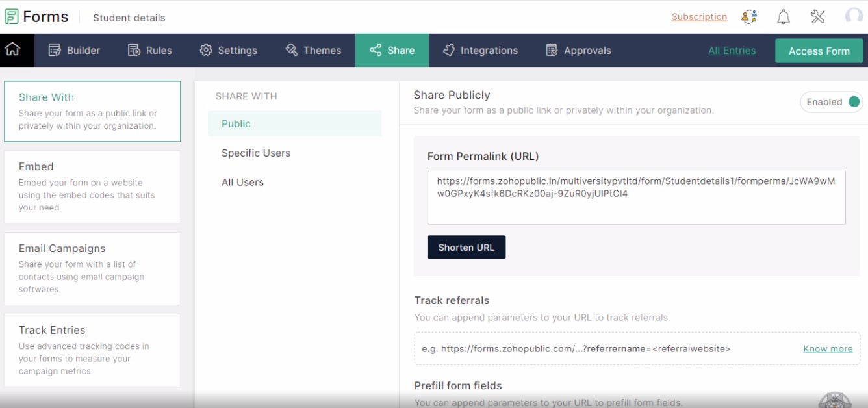Image resolution: width=868 pixels, height=408 pixels.
Task: Open the Rules tab
Action: tap(150, 50)
